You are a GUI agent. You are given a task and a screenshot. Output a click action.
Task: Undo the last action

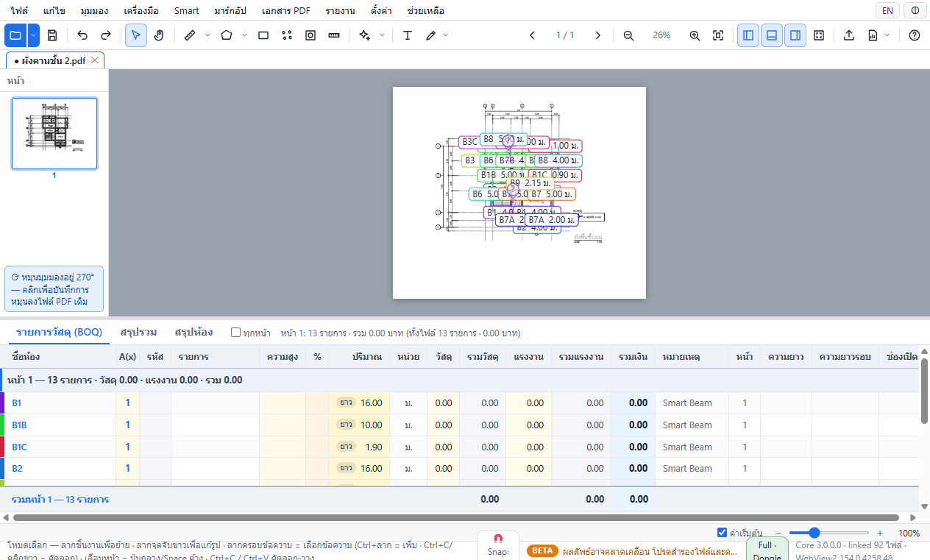(x=82, y=35)
